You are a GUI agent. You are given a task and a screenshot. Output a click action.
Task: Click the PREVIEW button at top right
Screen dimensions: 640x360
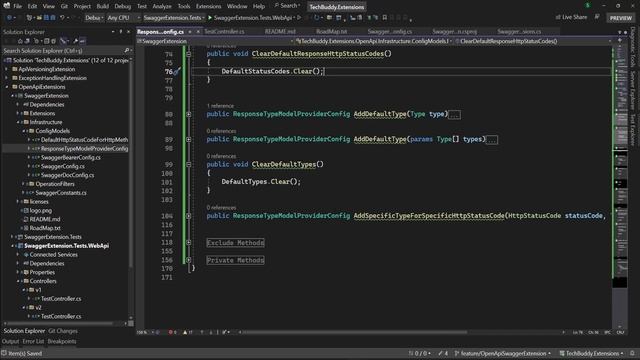[x=620, y=18]
